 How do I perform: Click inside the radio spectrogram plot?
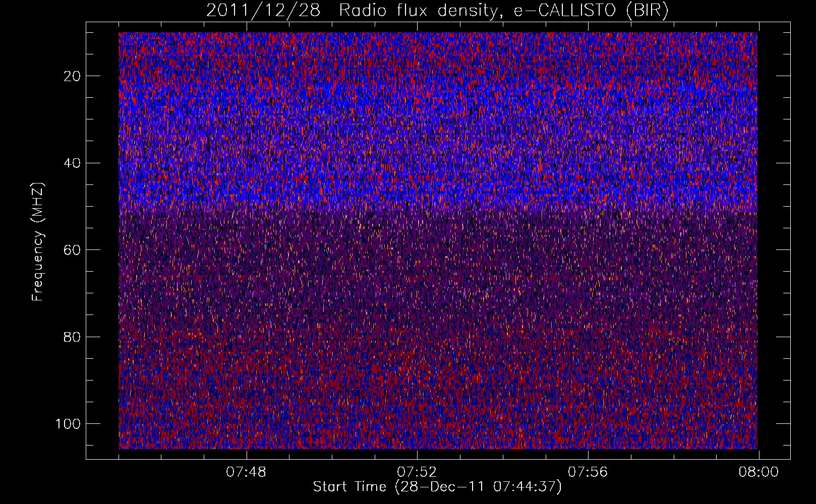438,240
